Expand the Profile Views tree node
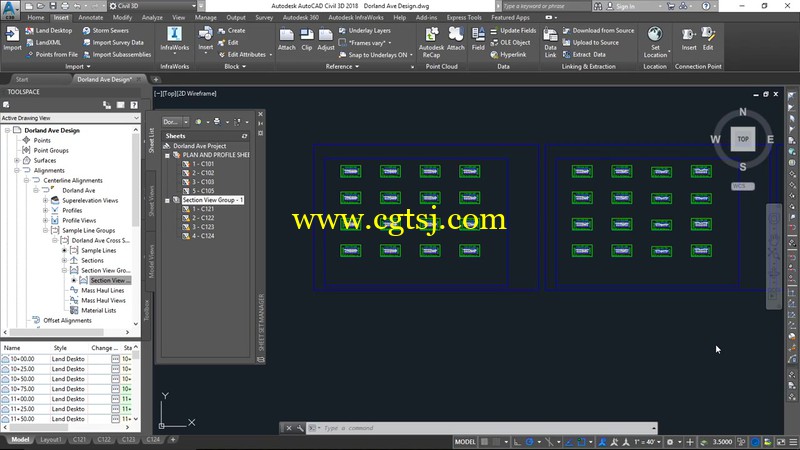The height and width of the screenshot is (450, 800). click(46, 220)
